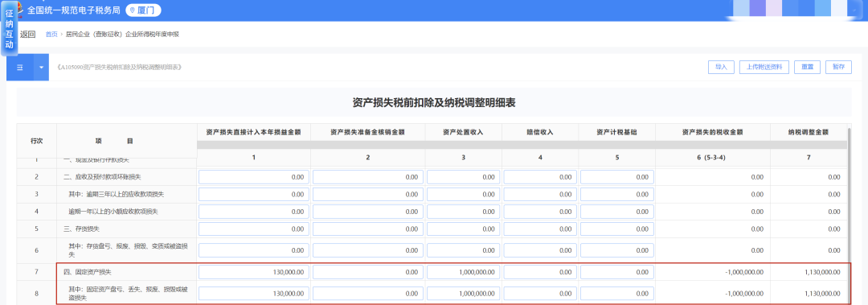
Task: Click row 2 赔偿收入 input
Action: (540, 178)
